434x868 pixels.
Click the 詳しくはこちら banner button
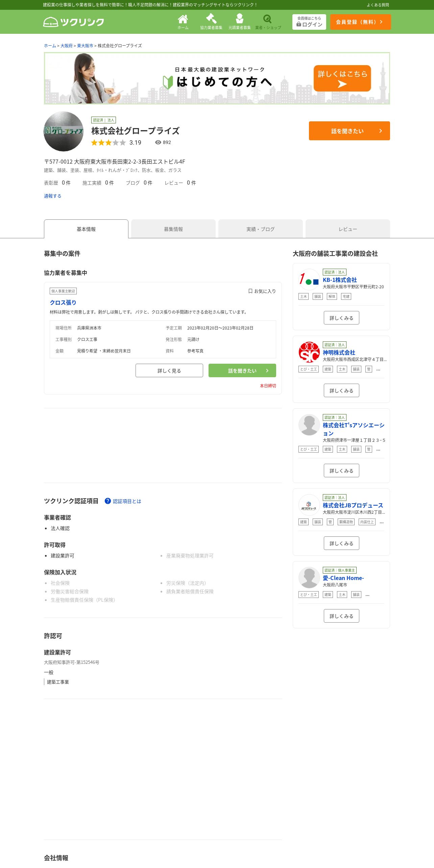point(342,78)
